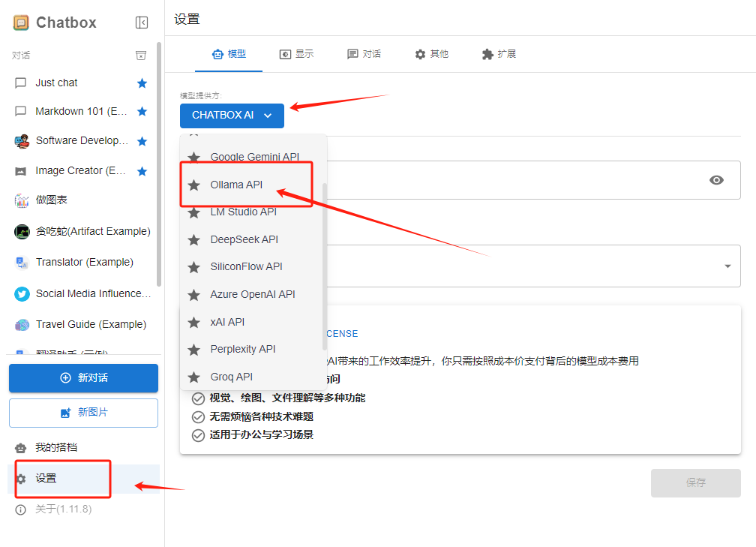Click the robot icon beside 我的搭档
Viewport: 756px width, 547px height.
pyautogui.click(x=21, y=448)
